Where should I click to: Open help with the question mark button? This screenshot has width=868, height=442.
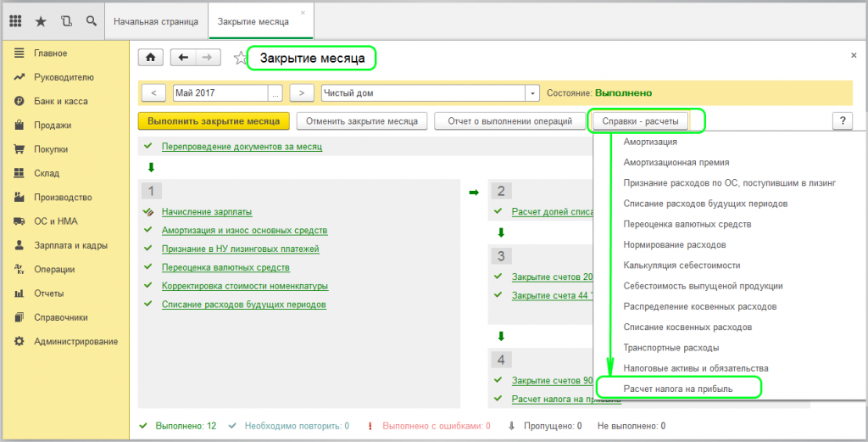click(x=842, y=121)
